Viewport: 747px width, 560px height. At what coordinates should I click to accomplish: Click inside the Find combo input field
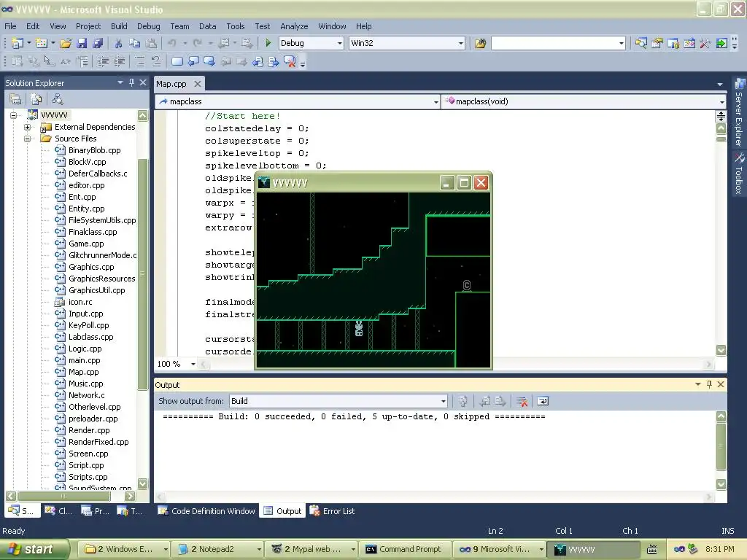554,43
